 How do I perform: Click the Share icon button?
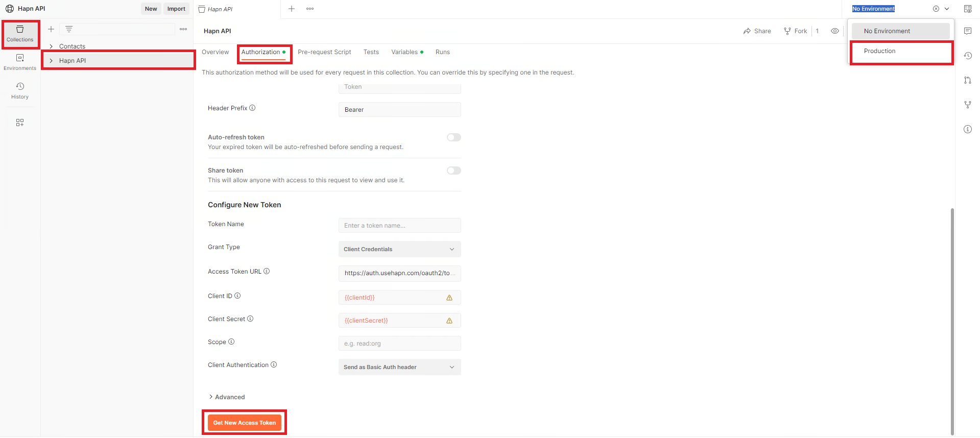pyautogui.click(x=757, y=31)
